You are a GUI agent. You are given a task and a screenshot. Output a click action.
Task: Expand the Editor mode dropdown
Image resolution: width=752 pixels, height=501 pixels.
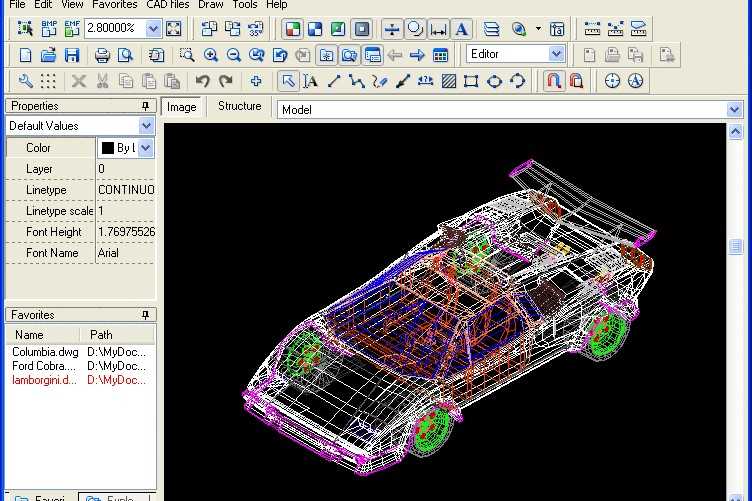point(556,54)
